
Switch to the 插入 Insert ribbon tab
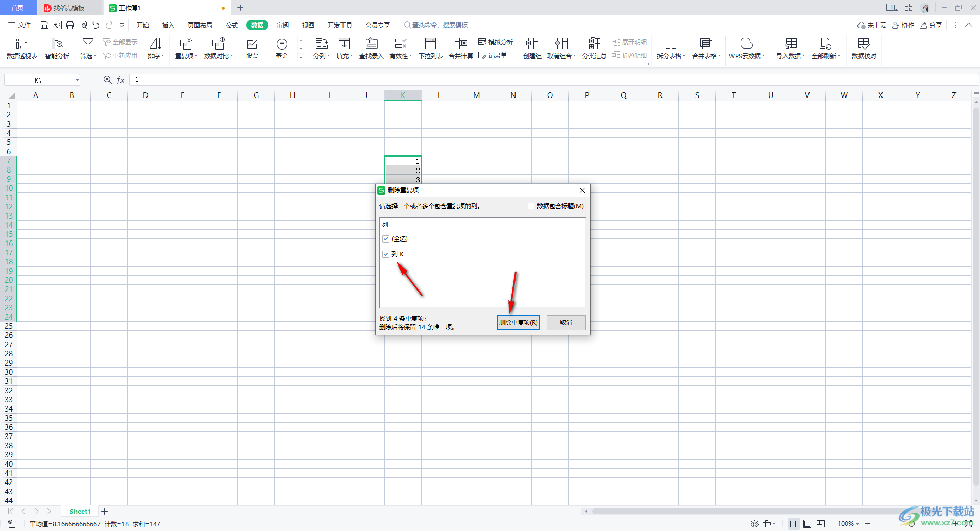coord(168,25)
